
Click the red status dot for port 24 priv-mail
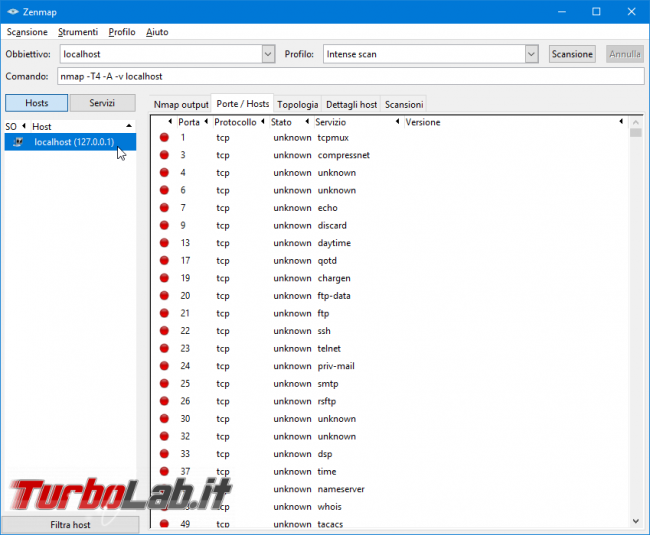pyautogui.click(x=164, y=366)
